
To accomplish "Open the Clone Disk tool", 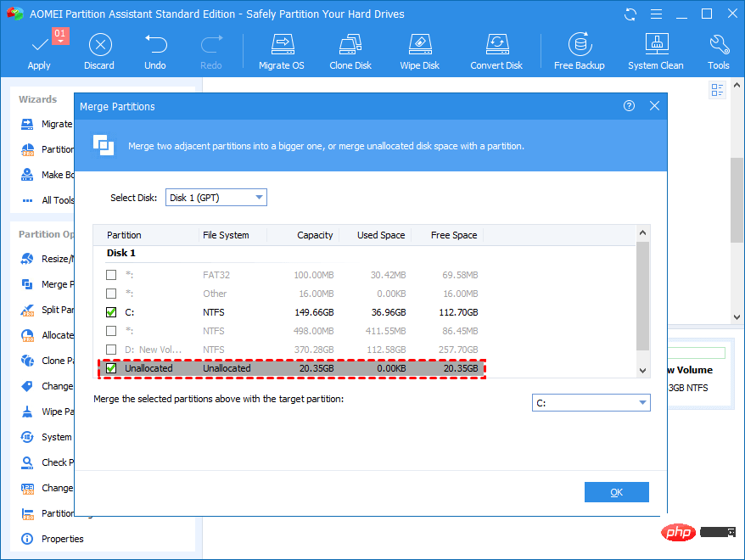I will [x=351, y=51].
